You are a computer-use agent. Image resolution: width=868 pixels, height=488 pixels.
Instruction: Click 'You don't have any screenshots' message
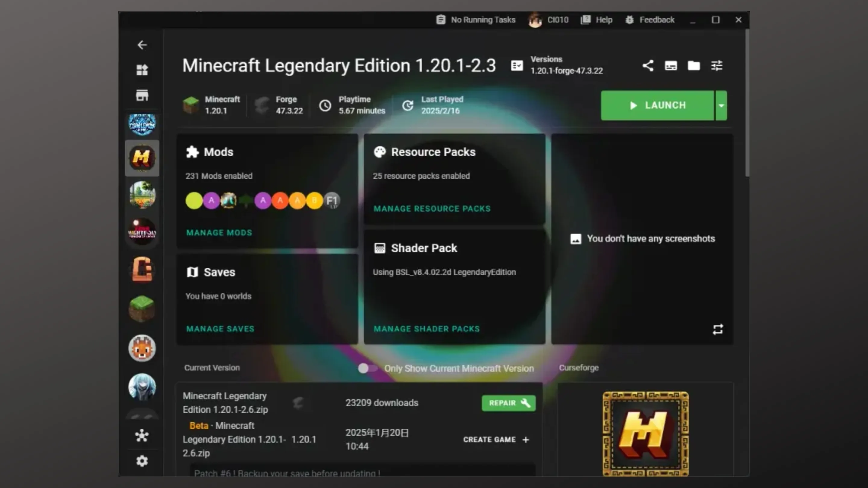[651, 239]
